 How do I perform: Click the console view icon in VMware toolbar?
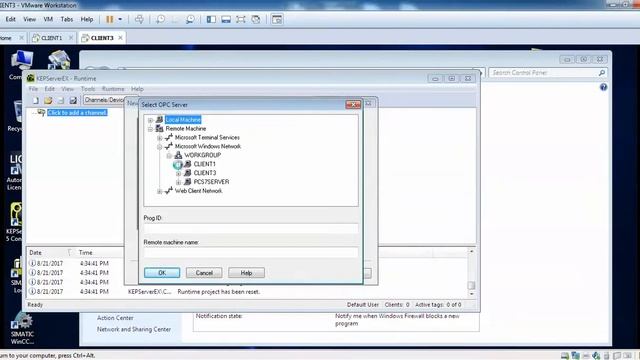[277, 19]
